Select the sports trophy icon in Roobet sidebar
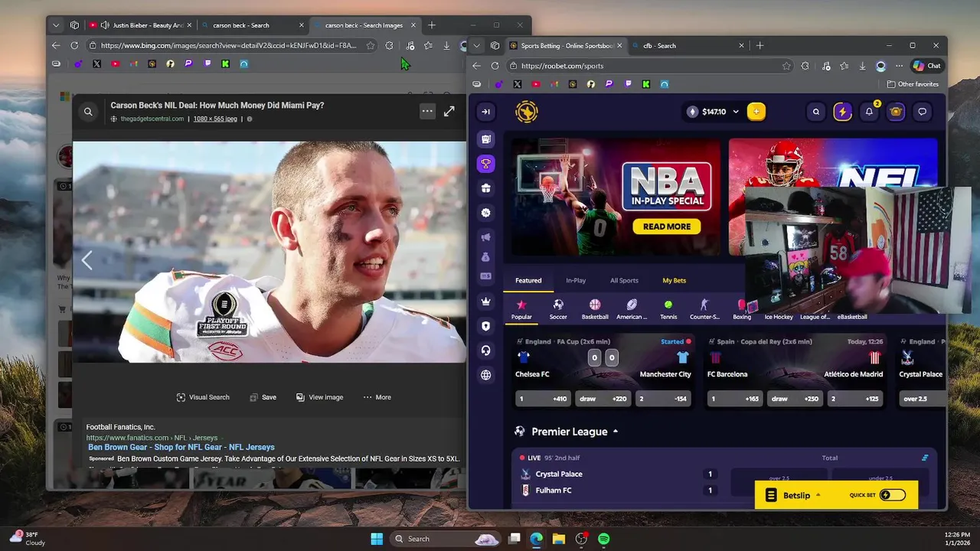 (x=485, y=163)
